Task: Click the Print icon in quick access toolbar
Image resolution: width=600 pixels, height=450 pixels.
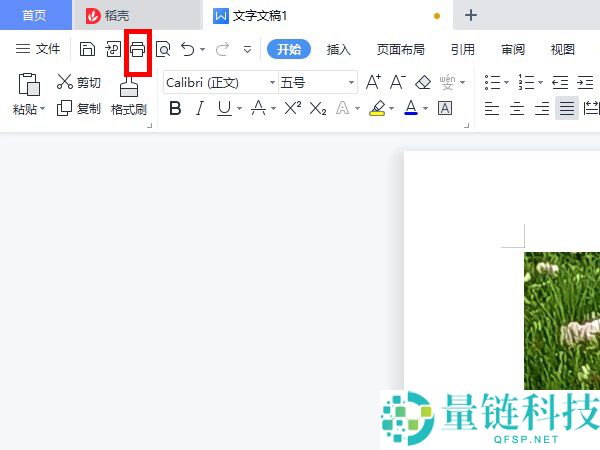Action: point(137,49)
